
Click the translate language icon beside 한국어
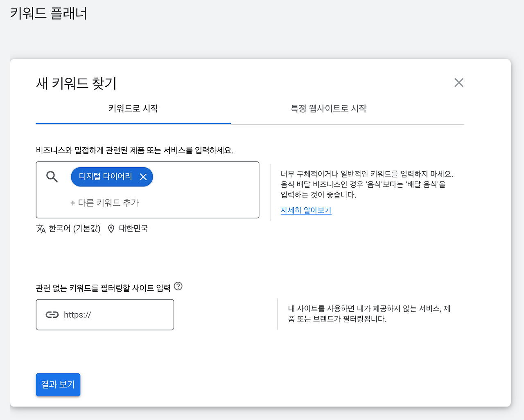(41, 229)
